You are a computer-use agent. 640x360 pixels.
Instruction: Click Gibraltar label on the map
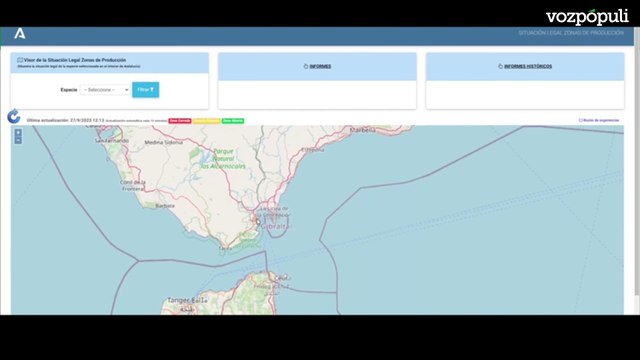tap(276, 226)
